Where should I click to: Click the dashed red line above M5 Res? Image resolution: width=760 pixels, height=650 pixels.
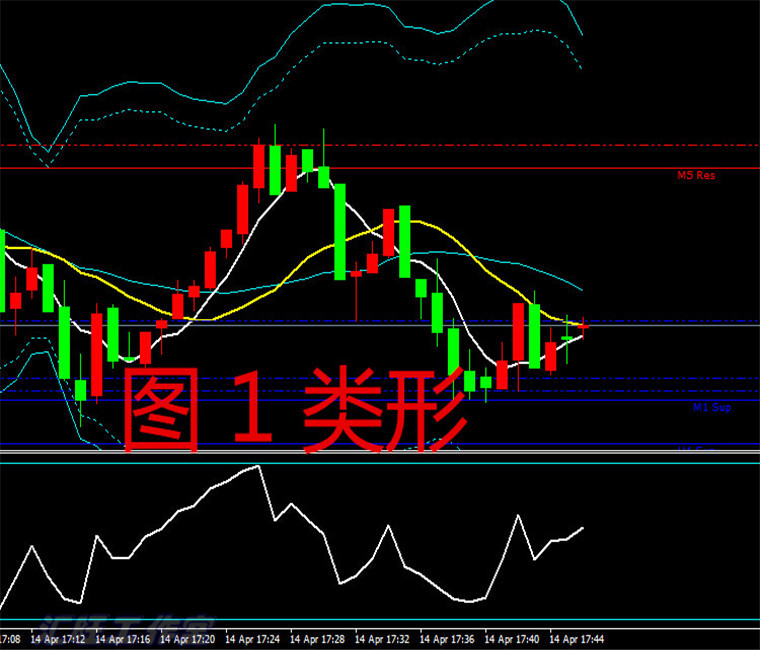pyautogui.click(x=500, y=145)
